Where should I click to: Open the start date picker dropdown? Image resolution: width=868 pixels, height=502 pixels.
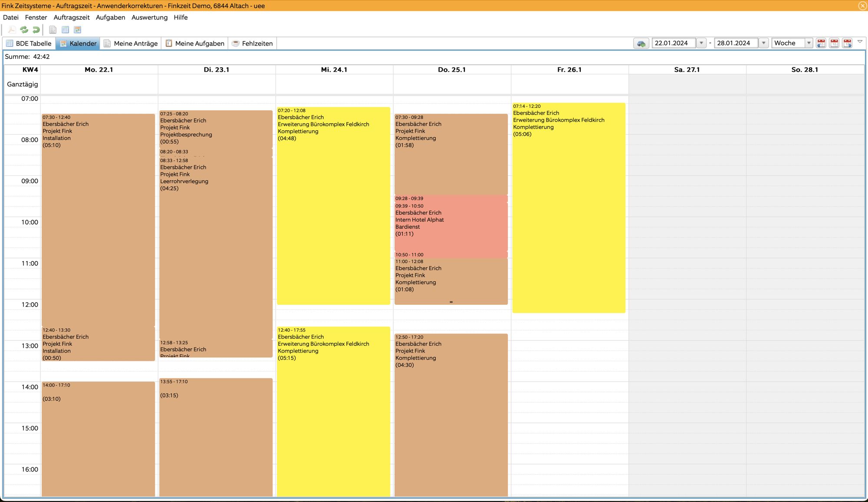(x=701, y=43)
